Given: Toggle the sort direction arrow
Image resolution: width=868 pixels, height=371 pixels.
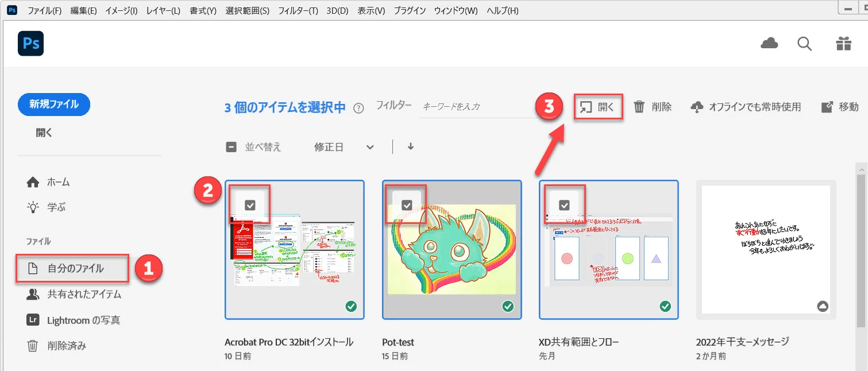Looking at the screenshot, I should 411,146.
